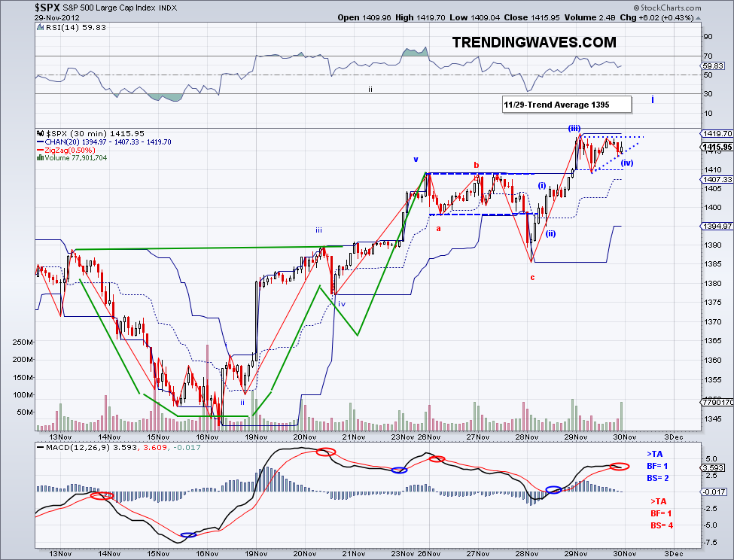Click the red wave label c

[x=532, y=278]
